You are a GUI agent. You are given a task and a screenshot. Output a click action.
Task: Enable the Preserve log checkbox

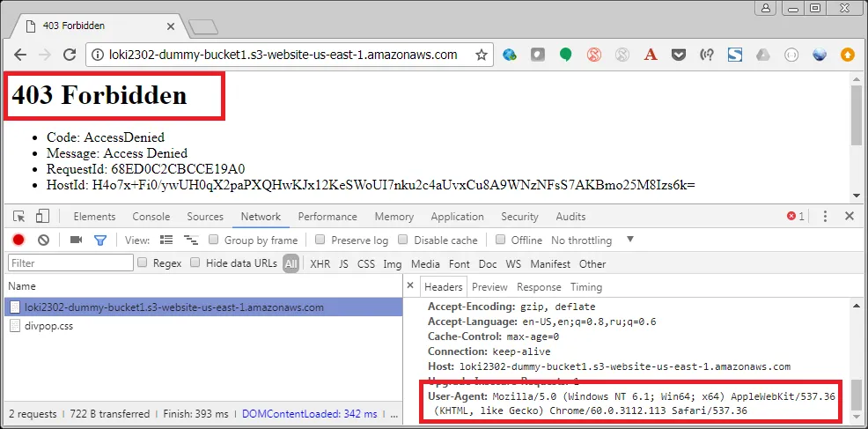pos(320,240)
